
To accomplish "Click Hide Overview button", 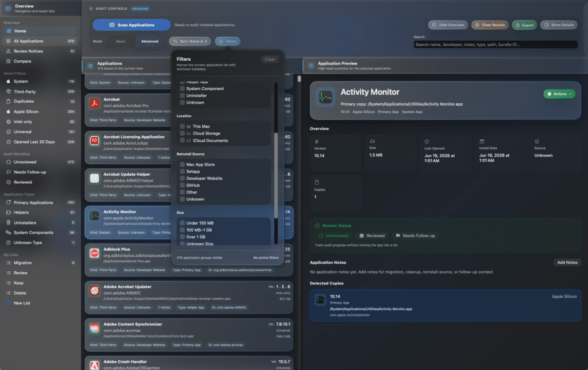I will pyautogui.click(x=448, y=25).
